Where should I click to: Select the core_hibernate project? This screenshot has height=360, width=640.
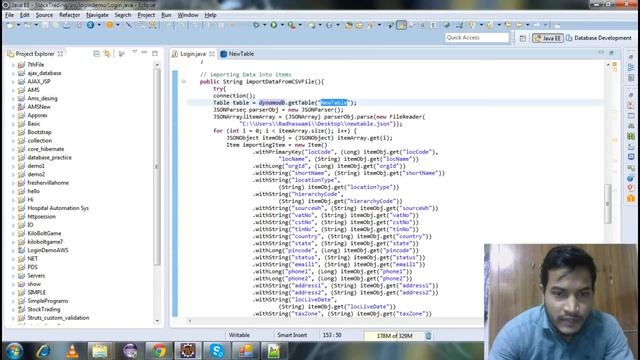[45, 149]
